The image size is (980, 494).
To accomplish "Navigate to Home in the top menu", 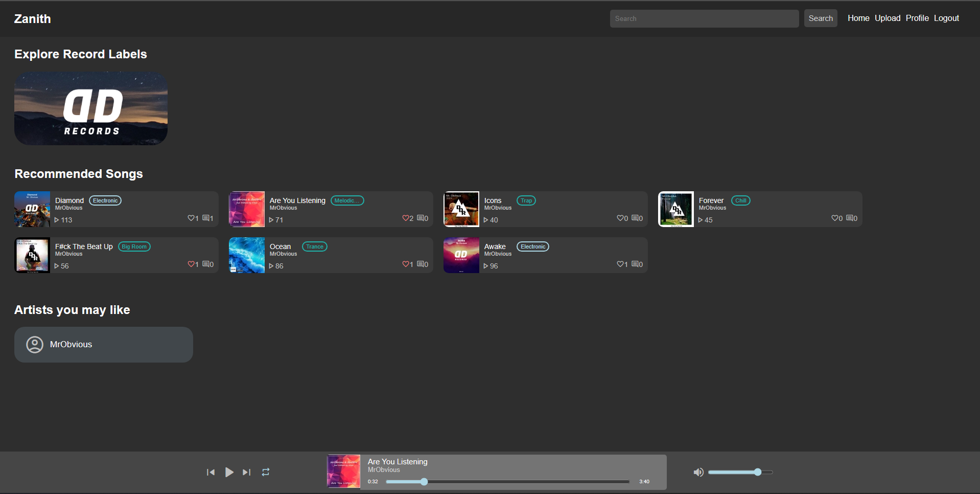I will [x=858, y=18].
